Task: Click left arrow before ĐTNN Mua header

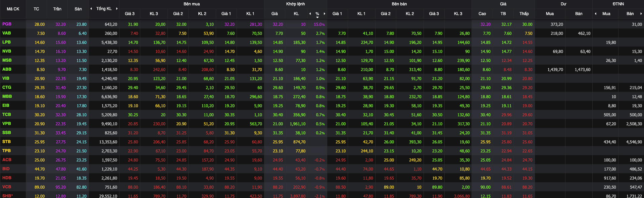Action: point(596,14)
